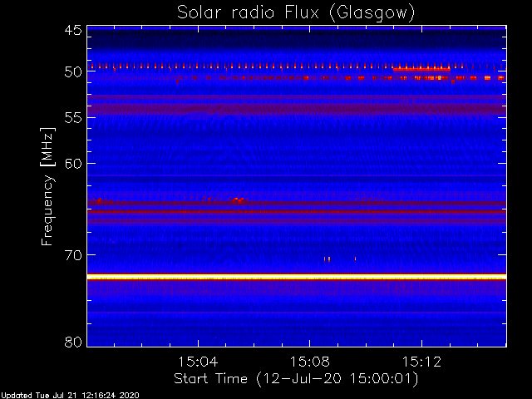Click the 55 frequency tick label
This screenshot has height=399, width=532.
(x=73, y=118)
